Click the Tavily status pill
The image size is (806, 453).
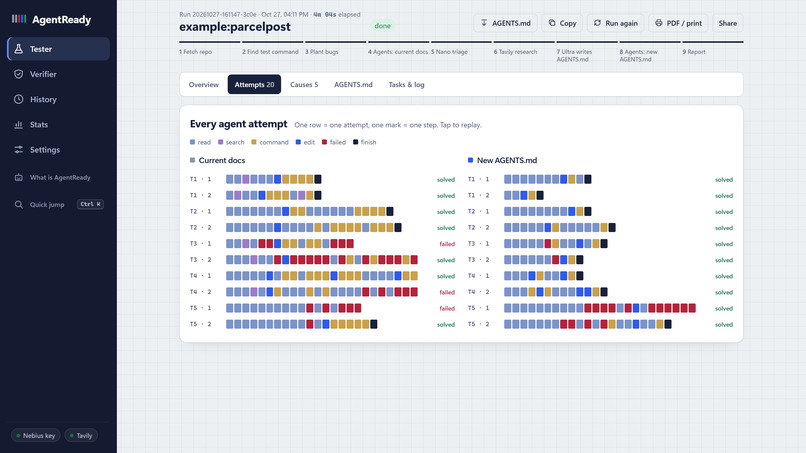pyautogui.click(x=81, y=436)
